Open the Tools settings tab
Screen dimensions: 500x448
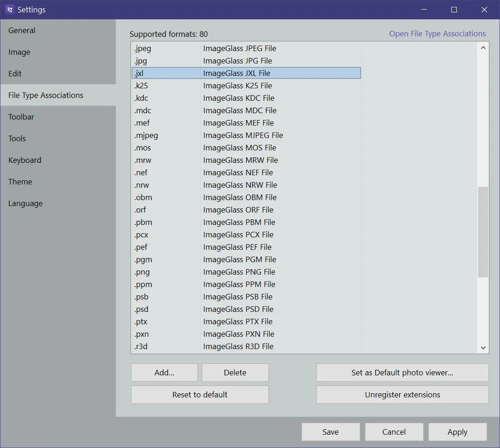click(x=58, y=138)
